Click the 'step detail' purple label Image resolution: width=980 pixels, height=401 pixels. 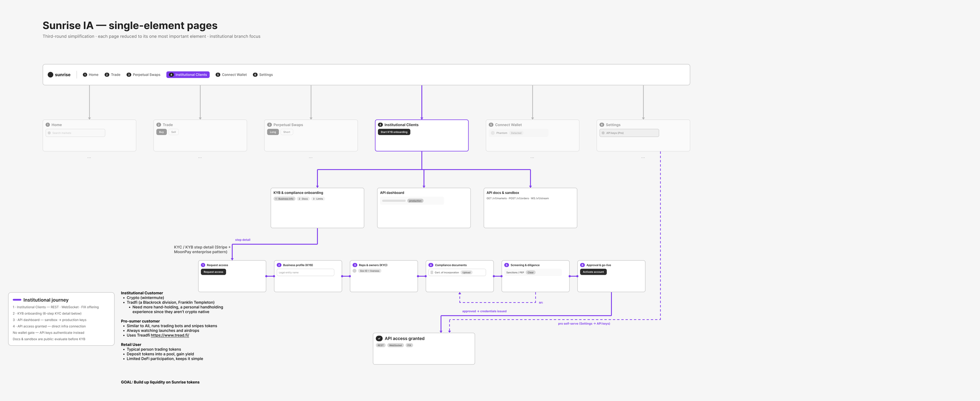coord(243,240)
